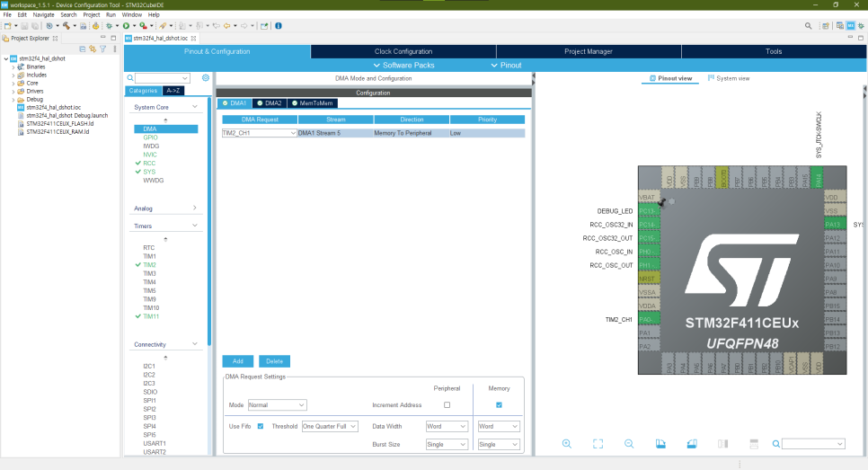
Task: Open the Peripheral Burst Size dropdown
Action: 447,444
